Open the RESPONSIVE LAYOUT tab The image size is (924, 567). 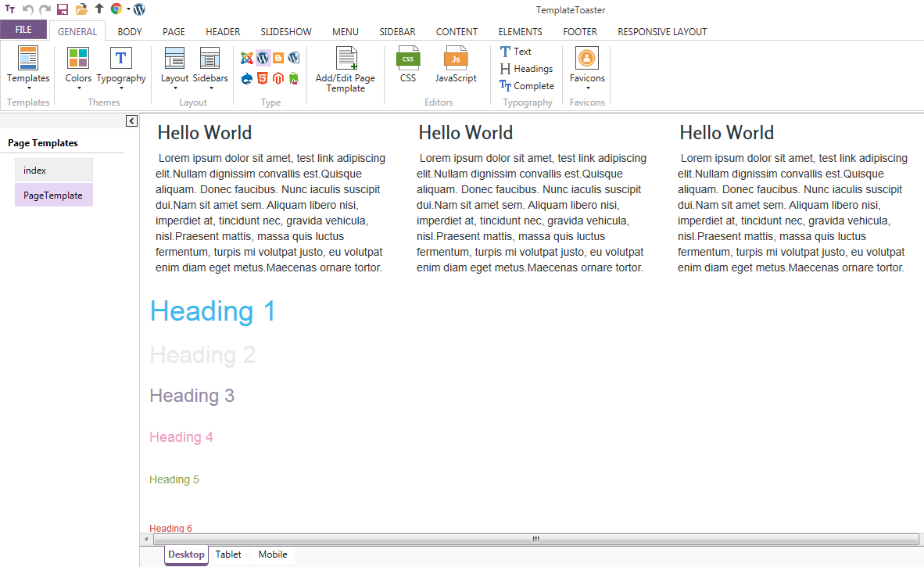point(662,32)
